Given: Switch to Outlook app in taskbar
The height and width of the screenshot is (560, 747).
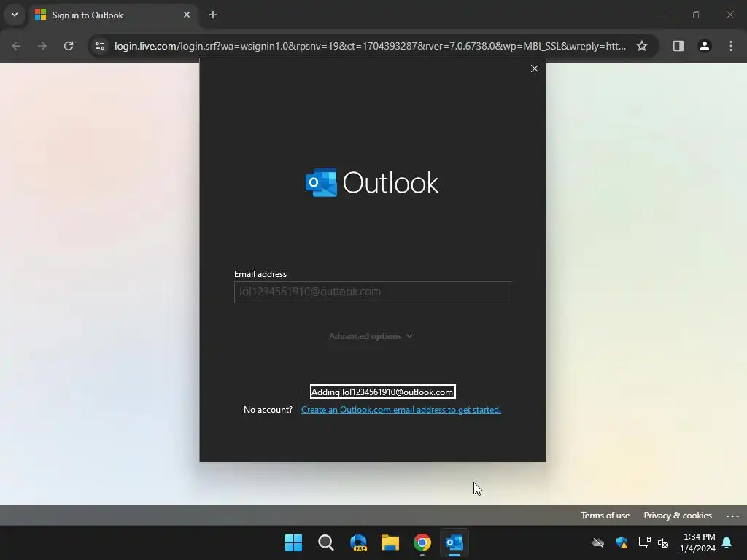Looking at the screenshot, I should pos(454,542).
